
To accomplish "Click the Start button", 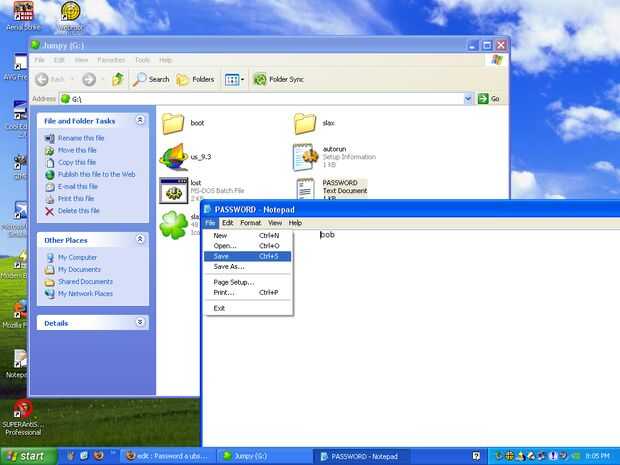I will pyautogui.click(x=28, y=456).
